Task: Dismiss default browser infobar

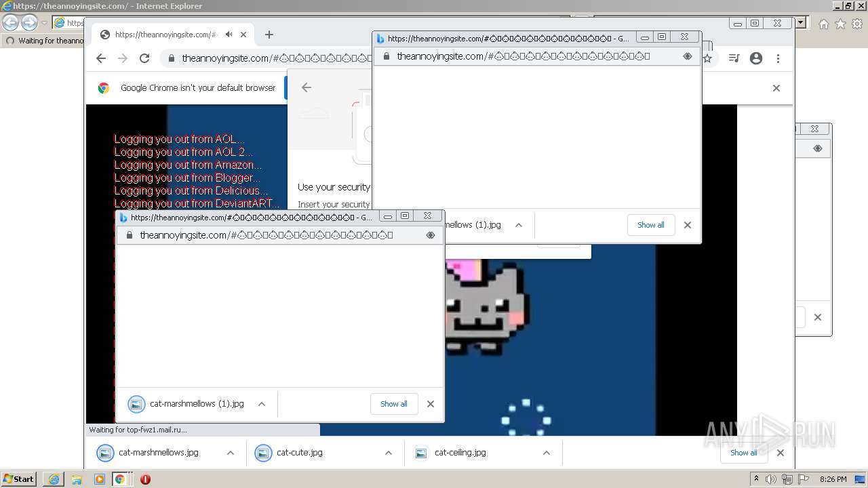Action: click(776, 88)
